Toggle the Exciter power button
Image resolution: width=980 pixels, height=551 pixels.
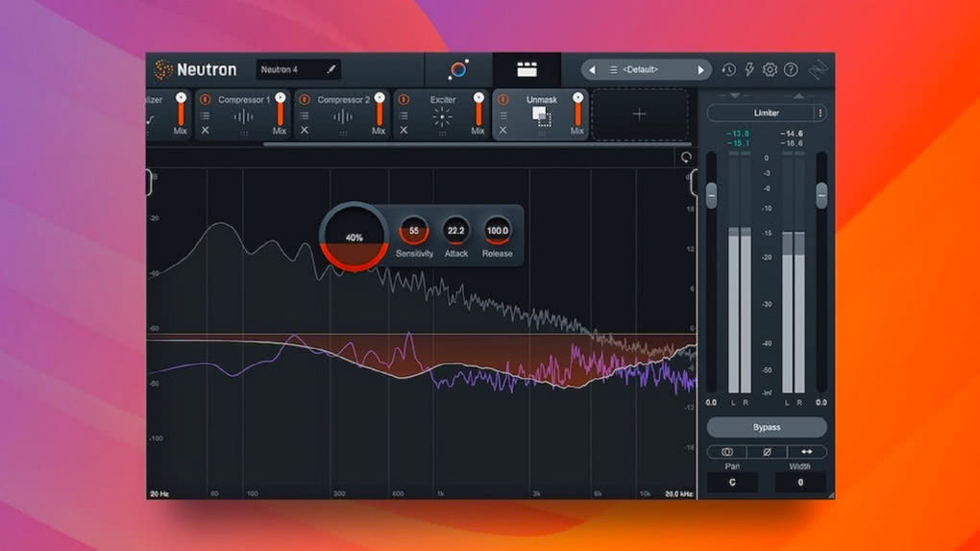404,100
